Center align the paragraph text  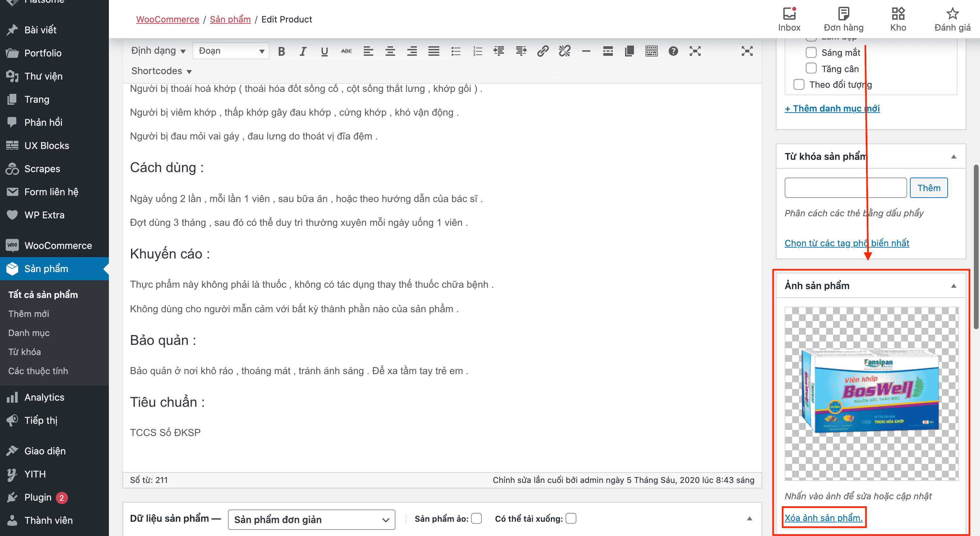[x=390, y=51]
